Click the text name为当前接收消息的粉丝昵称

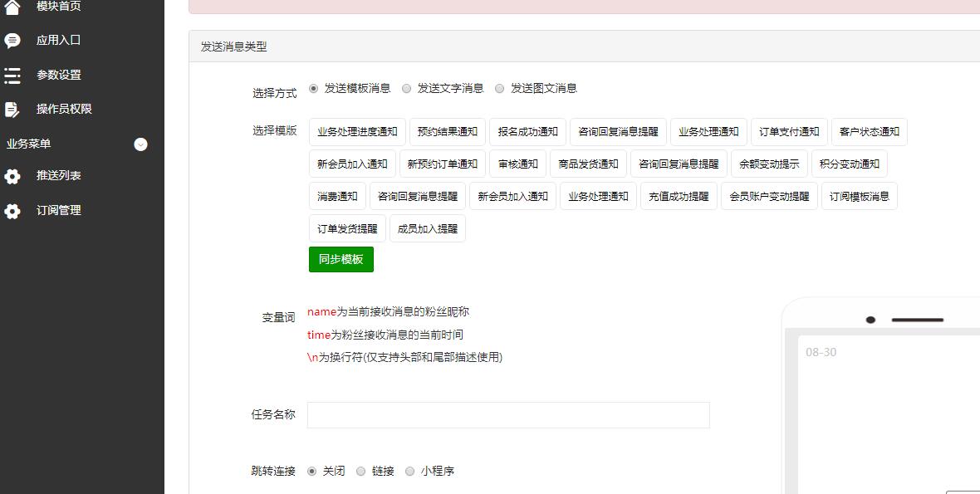point(388,311)
